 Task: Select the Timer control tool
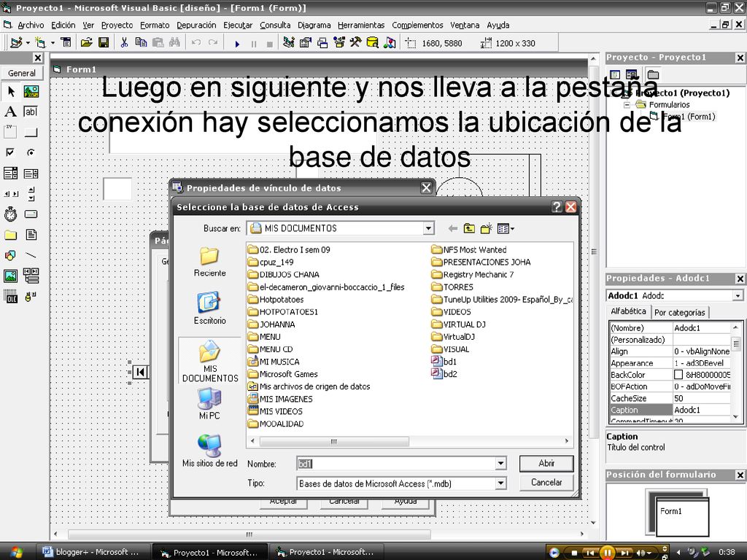(x=10, y=214)
